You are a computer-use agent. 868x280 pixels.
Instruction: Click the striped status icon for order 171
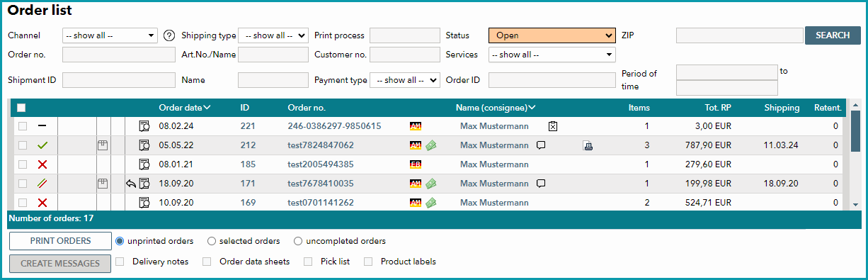coord(42,184)
